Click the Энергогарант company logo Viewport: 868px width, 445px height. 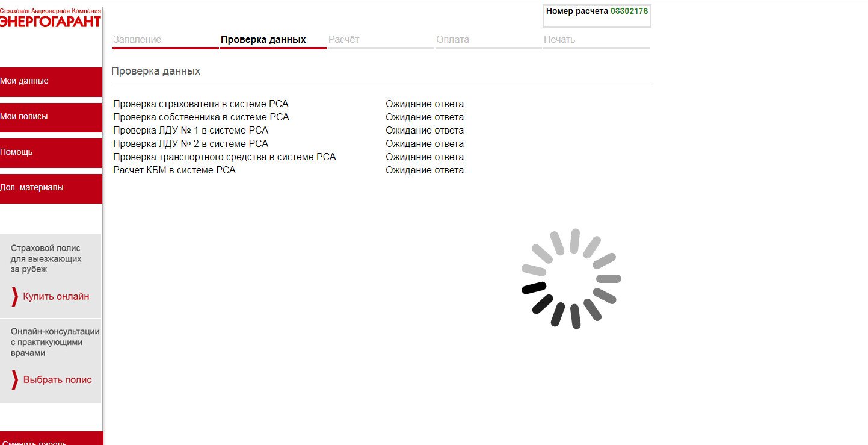click(51, 18)
